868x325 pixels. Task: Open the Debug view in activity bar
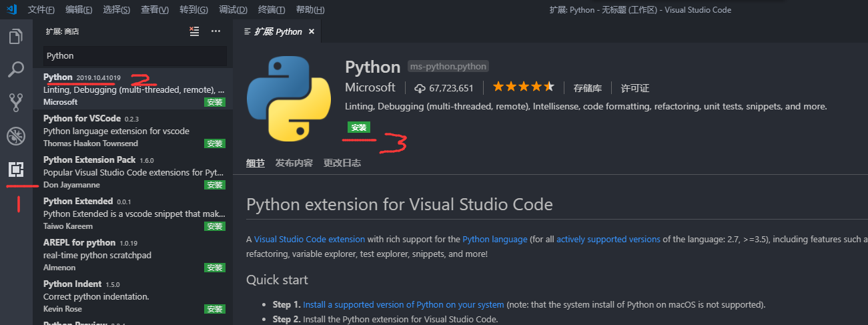[15, 136]
